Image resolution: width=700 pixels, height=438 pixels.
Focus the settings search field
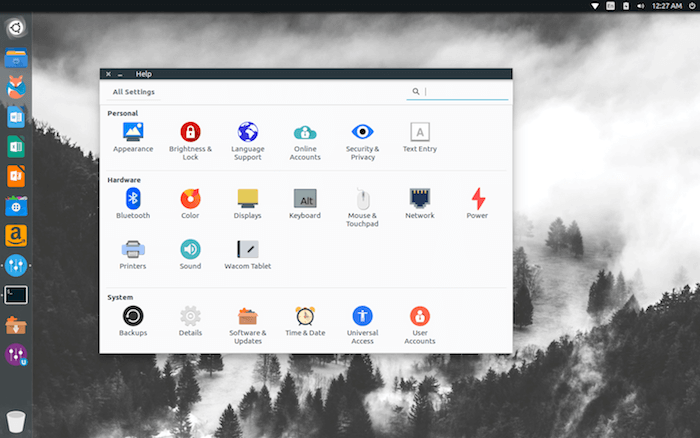(x=457, y=92)
